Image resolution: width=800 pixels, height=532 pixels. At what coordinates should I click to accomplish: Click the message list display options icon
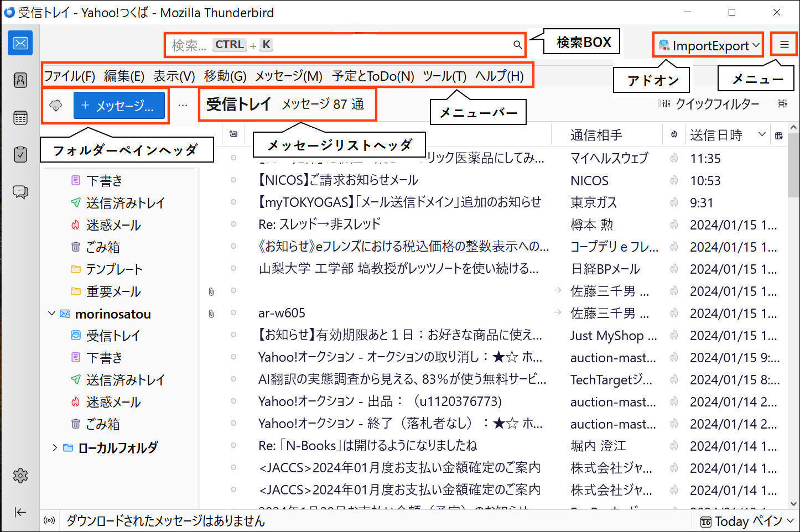[x=782, y=103]
